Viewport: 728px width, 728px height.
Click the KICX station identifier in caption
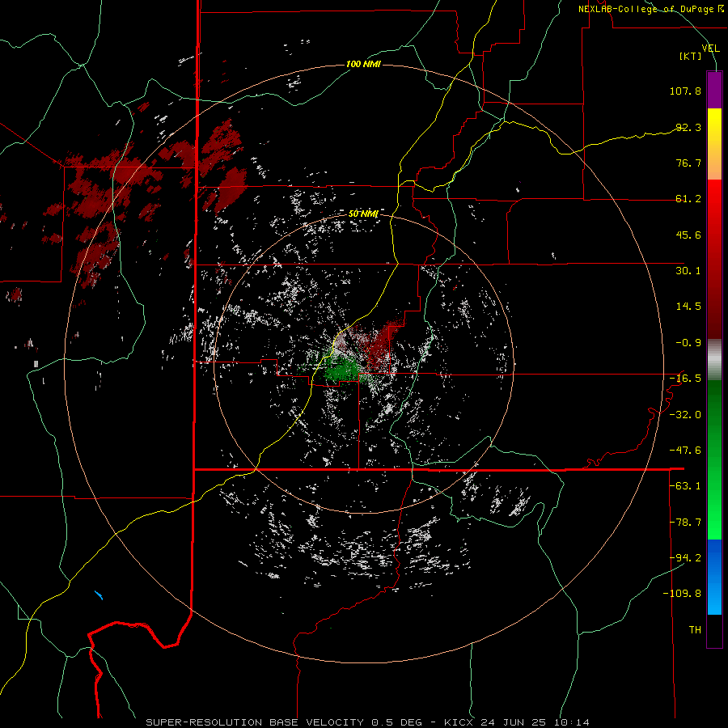(x=458, y=722)
